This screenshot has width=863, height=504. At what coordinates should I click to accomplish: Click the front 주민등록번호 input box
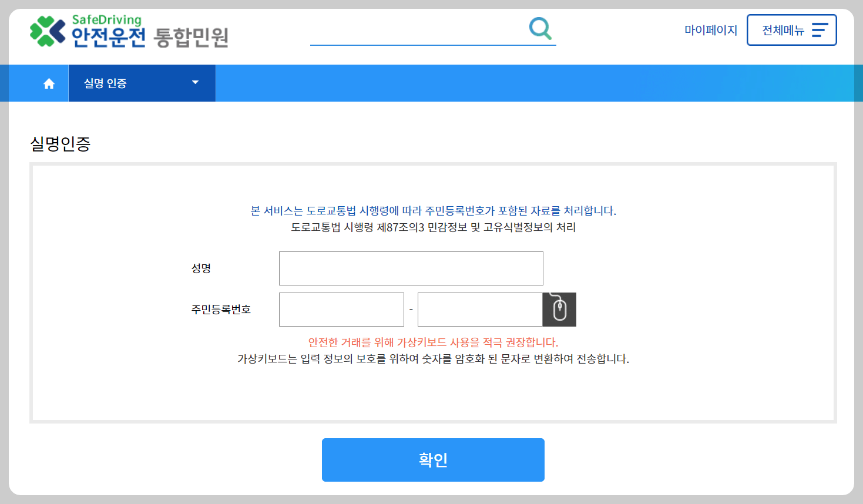pyautogui.click(x=341, y=309)
